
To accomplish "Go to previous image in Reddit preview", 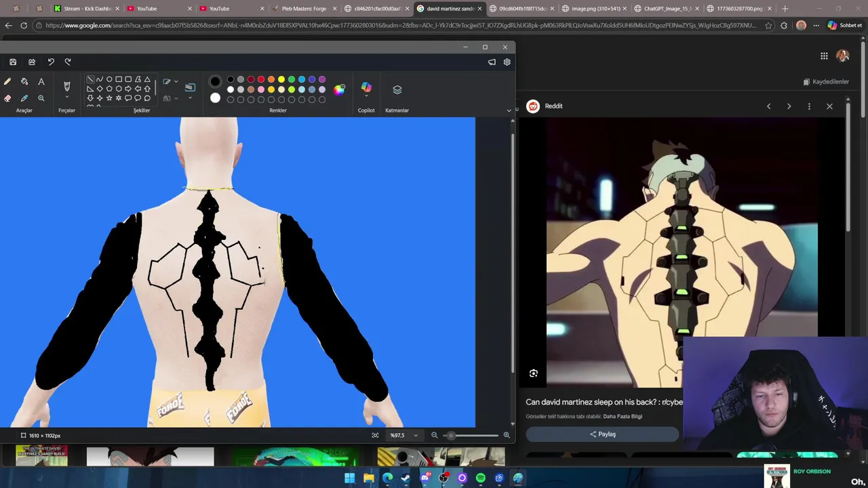I will 768,106.
